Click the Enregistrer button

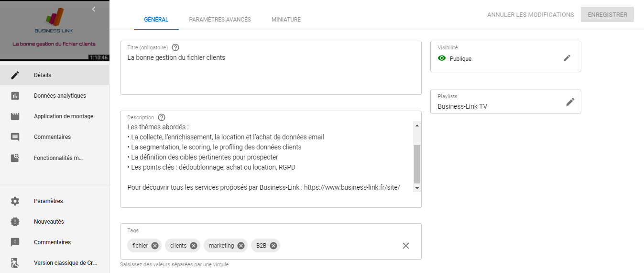pyautogui.click(x=607, y=14)
